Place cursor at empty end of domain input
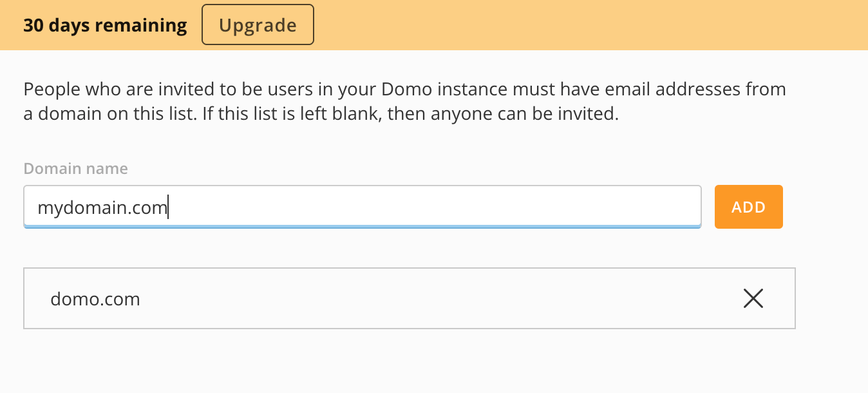This screenshot has width=868, height=393. 431,207
